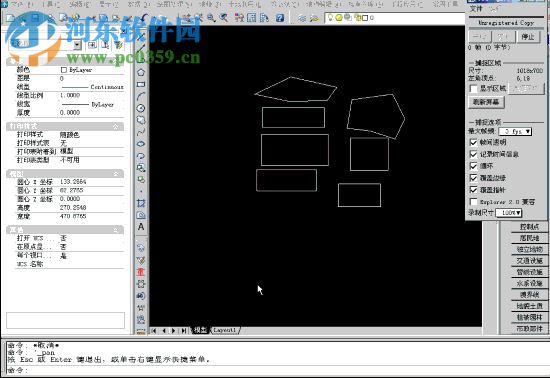Collapse the last properties section above 打开 UCS
Screen dimensions: 550x378
coord(115,230)
